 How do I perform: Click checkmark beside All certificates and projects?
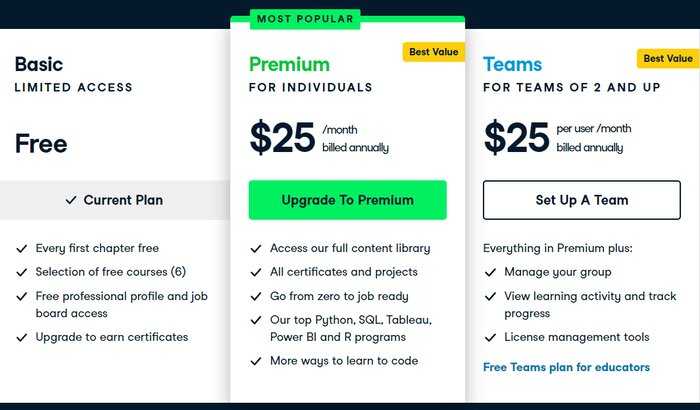point(256,272)
